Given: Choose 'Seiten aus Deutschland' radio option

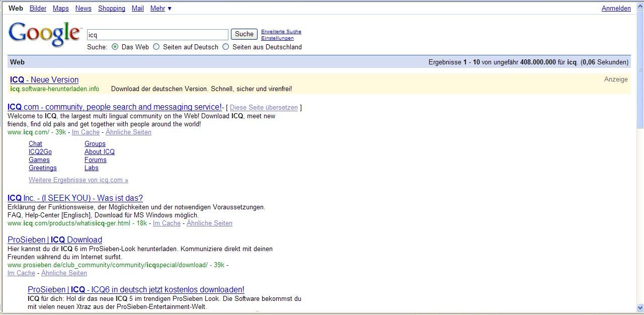Looking at the screenshot, I should tap(225, 47).
